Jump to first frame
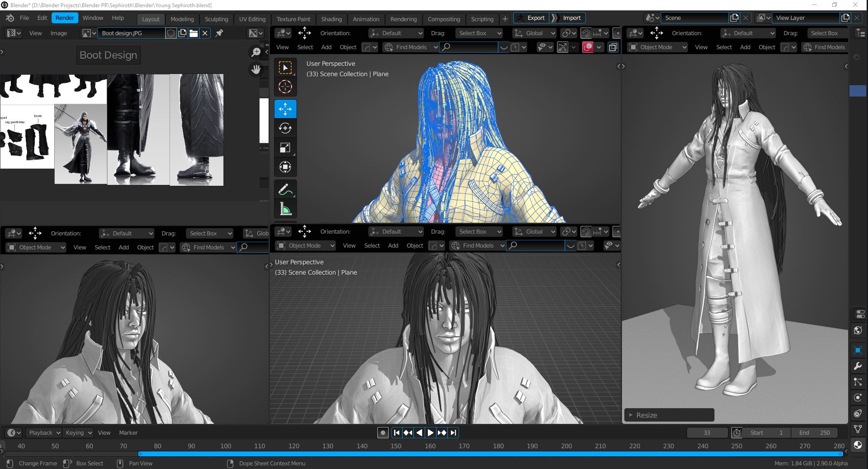Viewport: 868px width, 469px height. (x=397, y=432)
